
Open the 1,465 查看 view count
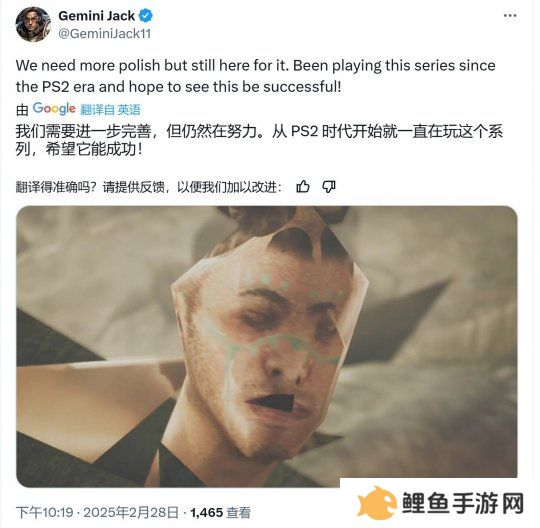click(x=220, y=513)
